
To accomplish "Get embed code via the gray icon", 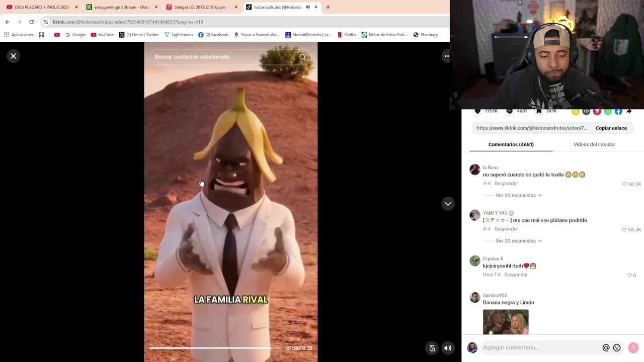I will 586,111.
